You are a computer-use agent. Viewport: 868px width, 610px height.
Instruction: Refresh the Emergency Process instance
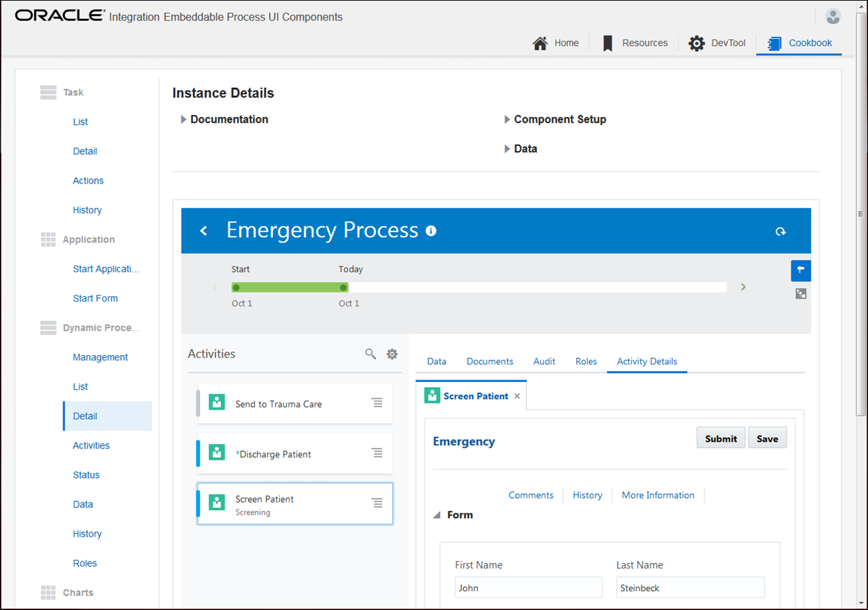[781, 232]
